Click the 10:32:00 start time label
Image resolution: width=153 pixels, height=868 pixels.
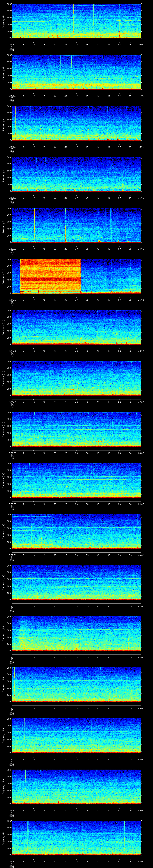tap(12, 198)
